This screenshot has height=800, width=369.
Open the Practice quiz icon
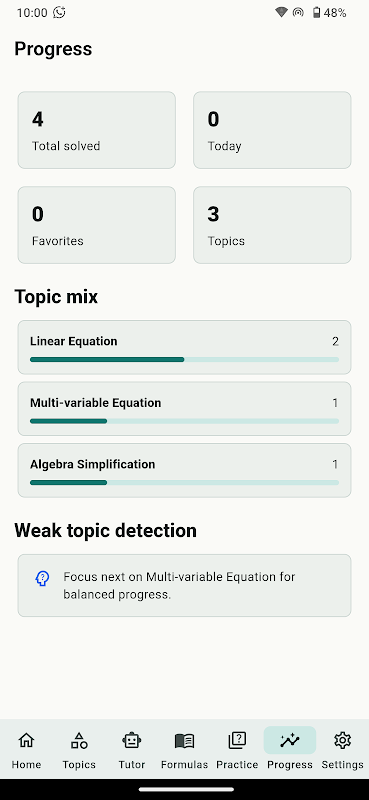[237, 740]
